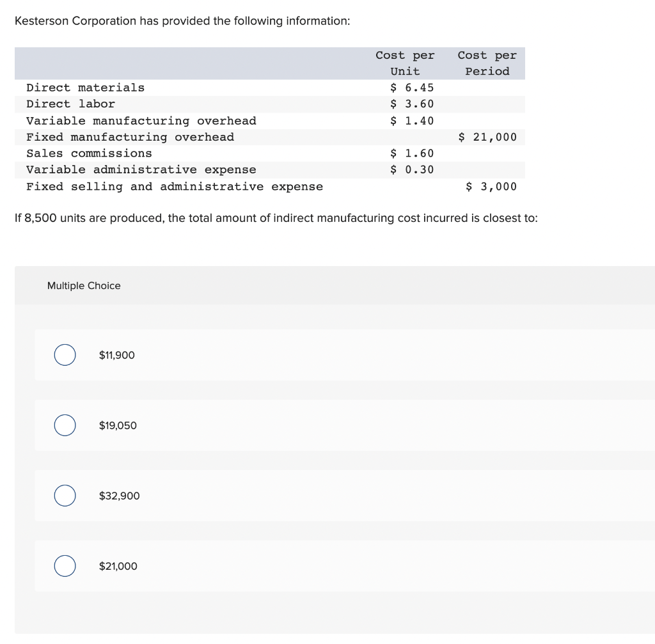This screenshot has width=655, height=644.
Task: Click the Multiple Choice heading
Action: click(x=83, y=286)
